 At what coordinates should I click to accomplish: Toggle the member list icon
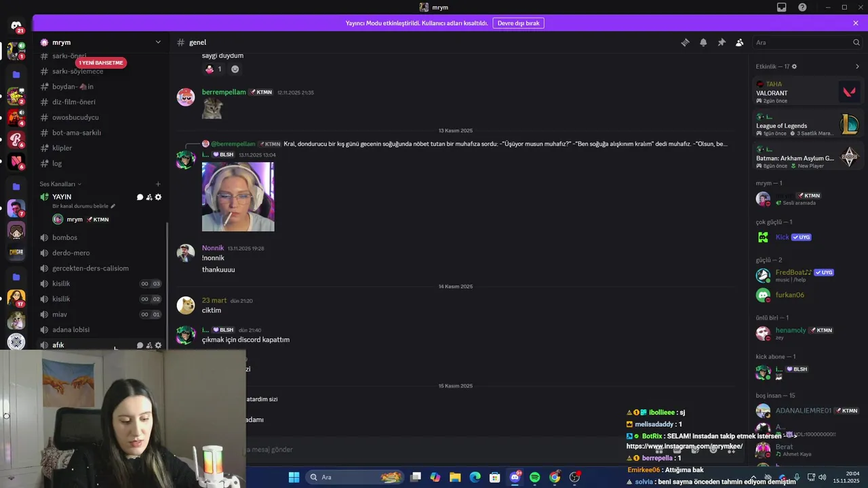tap(739, 42)
